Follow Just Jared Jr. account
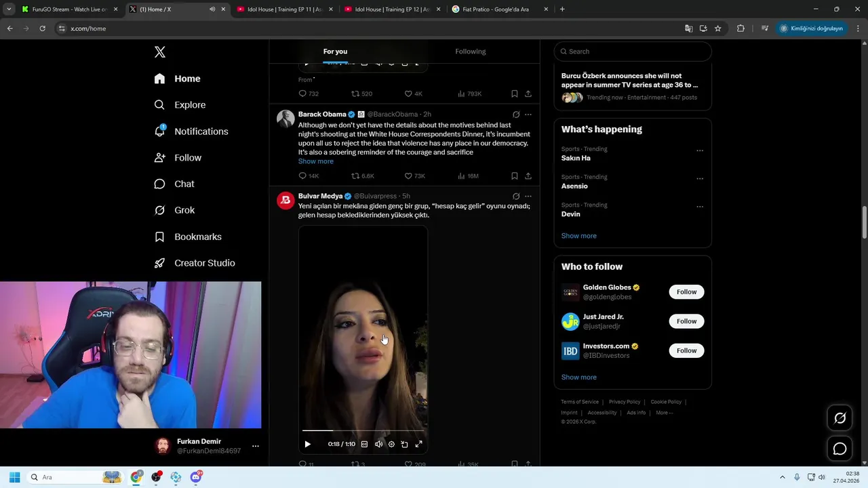Image resolution: width=868 pixels, height=488 pixels. pyautogui.click(x=686, y=321)
